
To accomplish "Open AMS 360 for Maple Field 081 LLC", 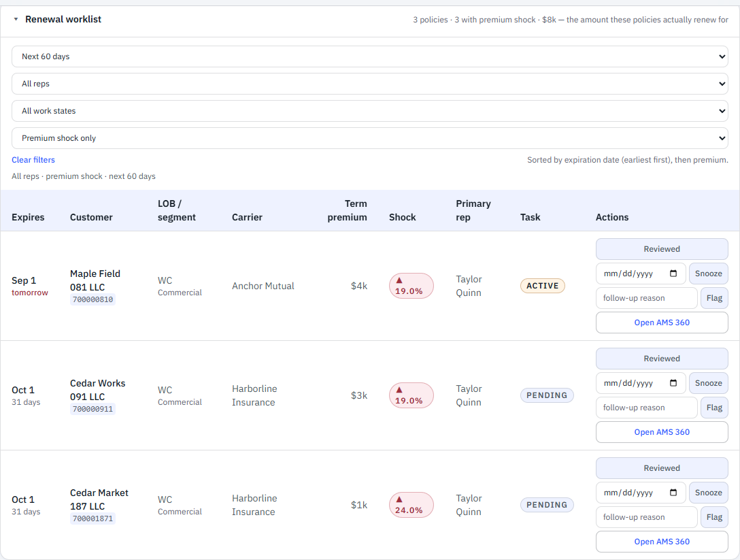I will [662, 323].
